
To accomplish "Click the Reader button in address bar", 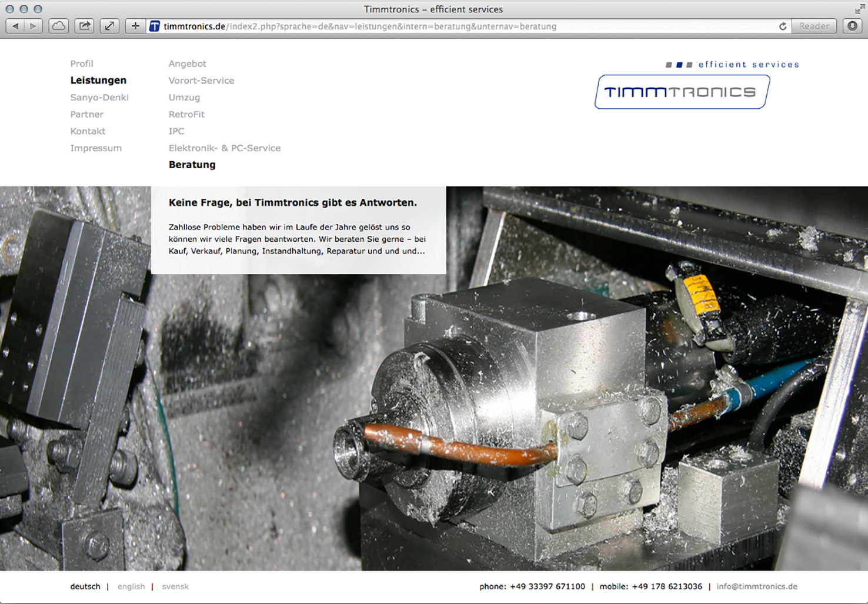I will click(x=813, y=26).
